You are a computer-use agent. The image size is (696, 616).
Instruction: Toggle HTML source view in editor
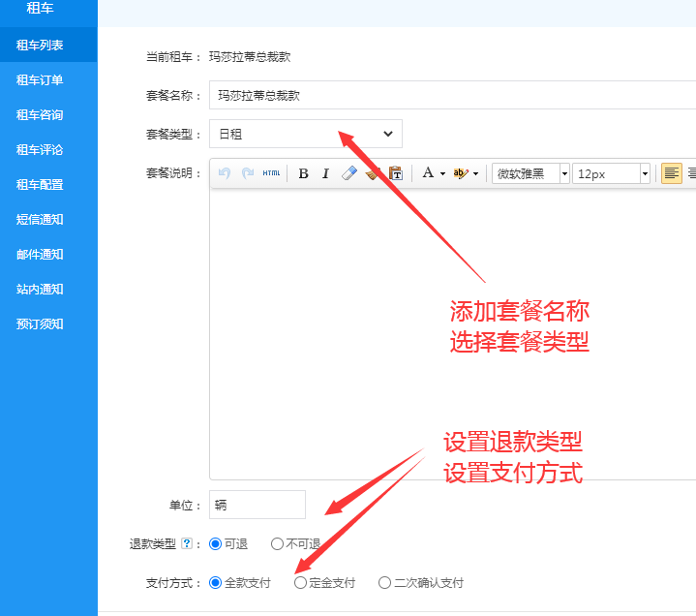tap(271, 173)
